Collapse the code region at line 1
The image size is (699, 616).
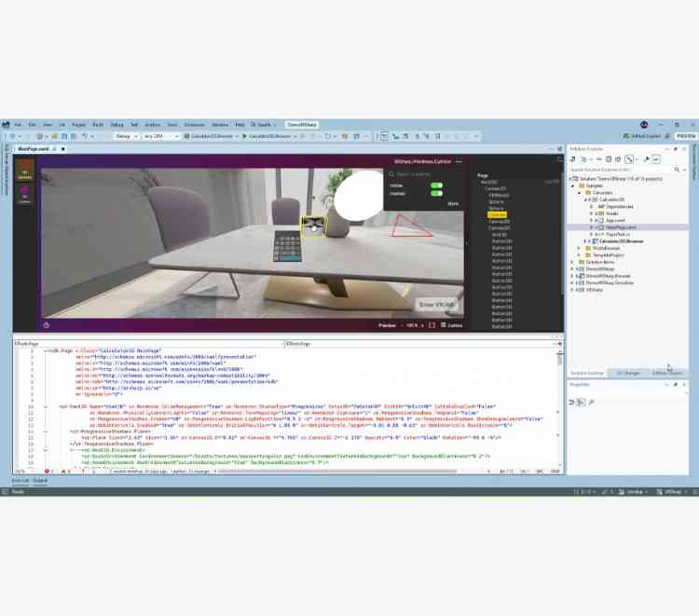[x=46, y=350]
